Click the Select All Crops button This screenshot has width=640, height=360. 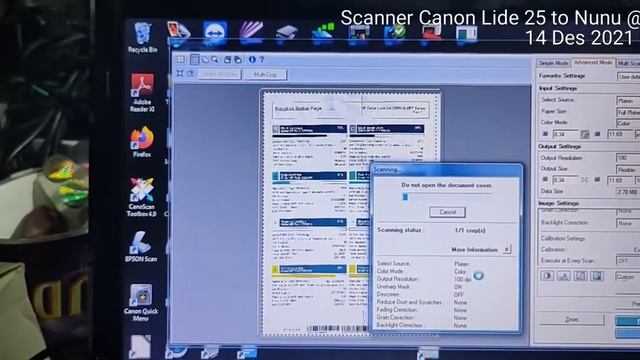(220, 74)
